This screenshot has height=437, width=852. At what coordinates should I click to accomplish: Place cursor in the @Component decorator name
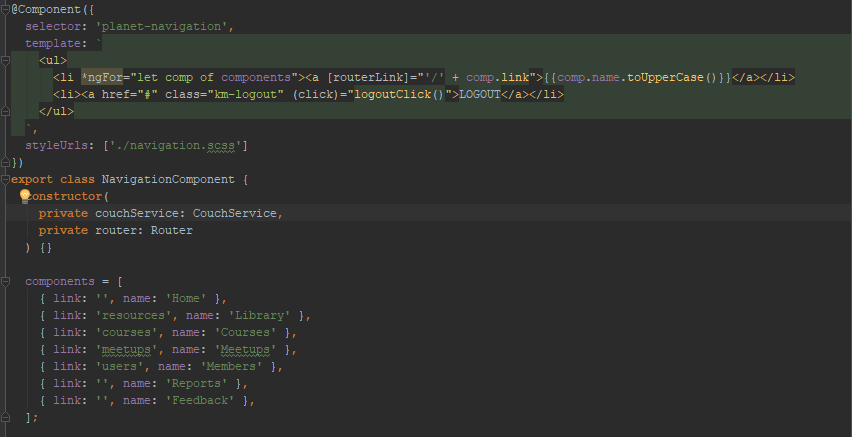[46, 9]
